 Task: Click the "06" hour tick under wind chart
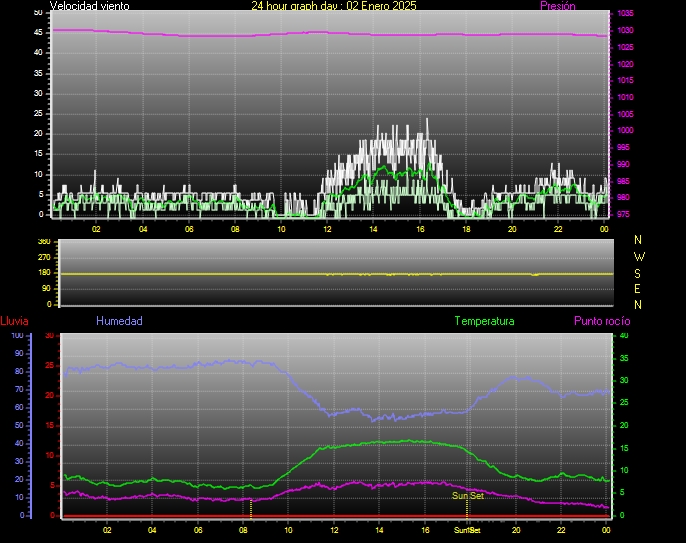click(189, 229)
